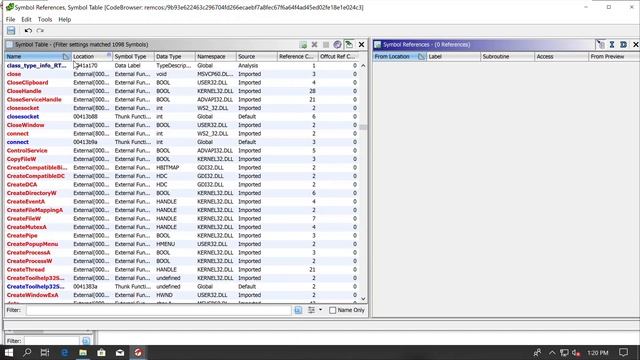Select the CopyFileW symbol row
Screen dimensions: 640x360
[x=182, y=159]
